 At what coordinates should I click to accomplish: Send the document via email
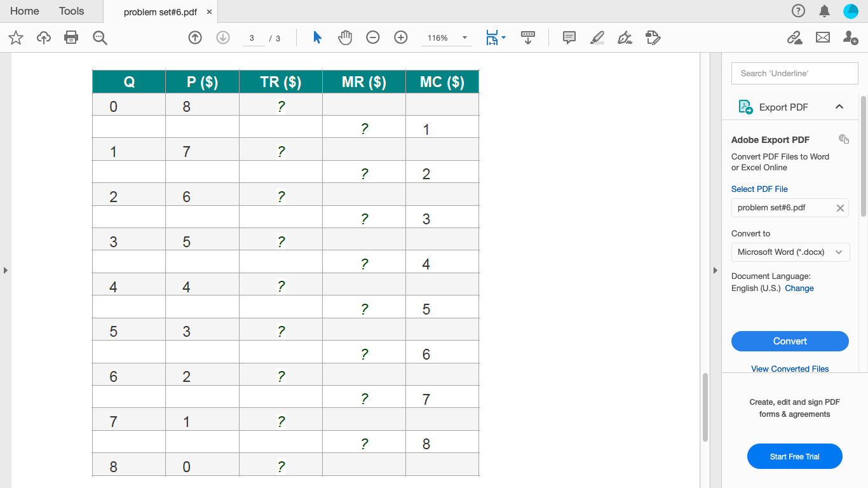(x=822, y=37)
